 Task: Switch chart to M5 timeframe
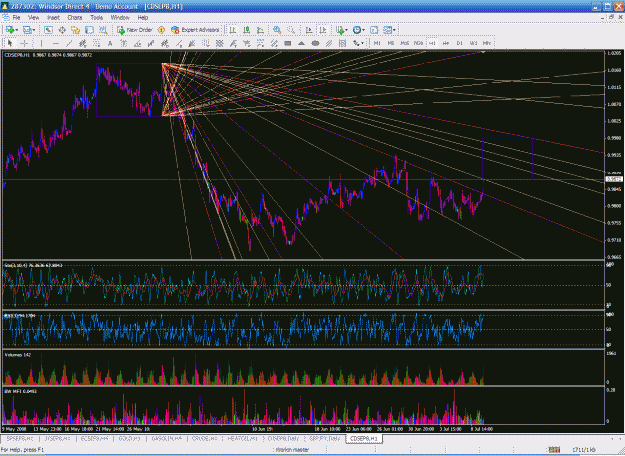[x=391, y=43]
